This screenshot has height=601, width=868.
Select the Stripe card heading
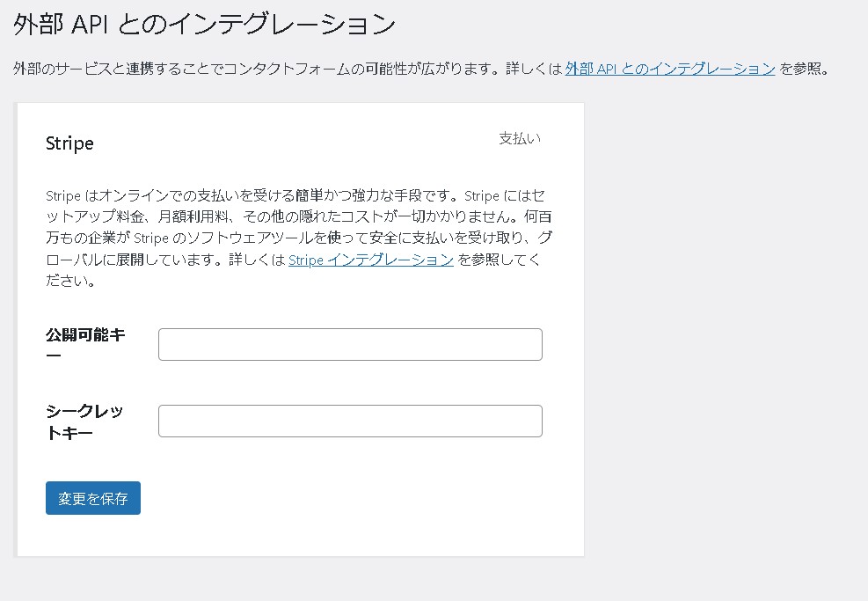(x=69, y=143)
